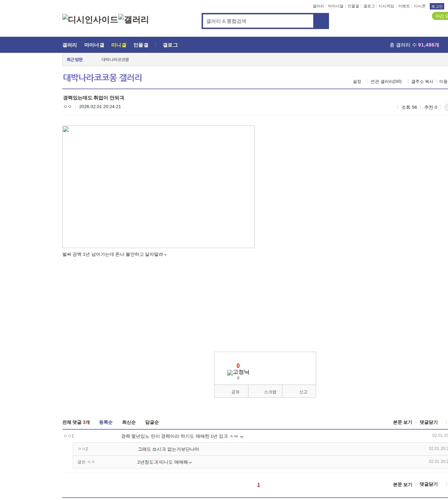Click upper 본문 보기 link
The image size is (448, 500).
click(402, 422)
